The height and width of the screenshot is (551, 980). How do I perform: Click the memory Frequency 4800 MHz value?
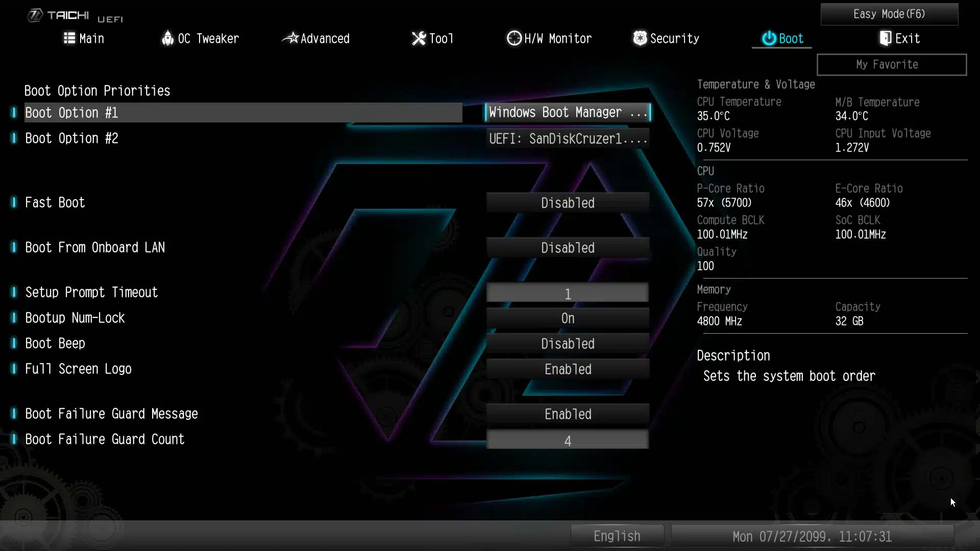720,321
